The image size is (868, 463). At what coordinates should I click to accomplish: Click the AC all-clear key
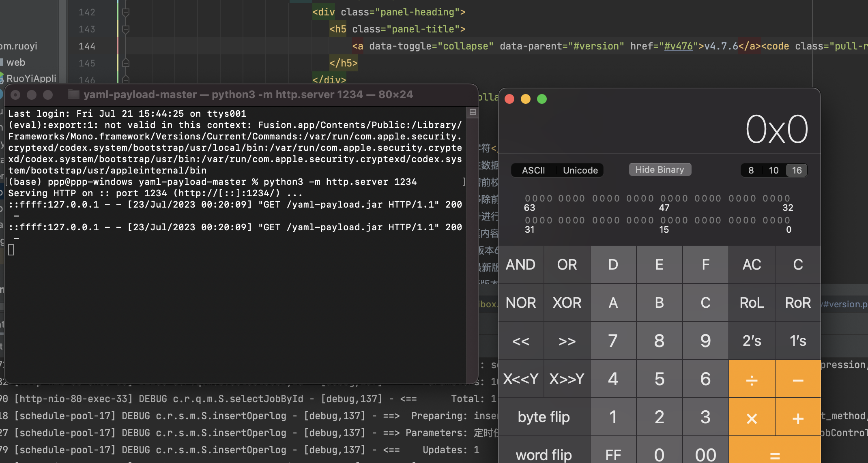[x=752, y=265]
